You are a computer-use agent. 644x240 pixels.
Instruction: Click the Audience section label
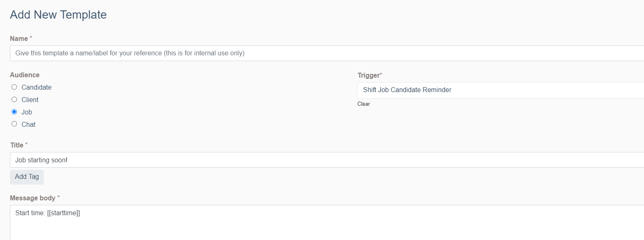coord(25,75)
